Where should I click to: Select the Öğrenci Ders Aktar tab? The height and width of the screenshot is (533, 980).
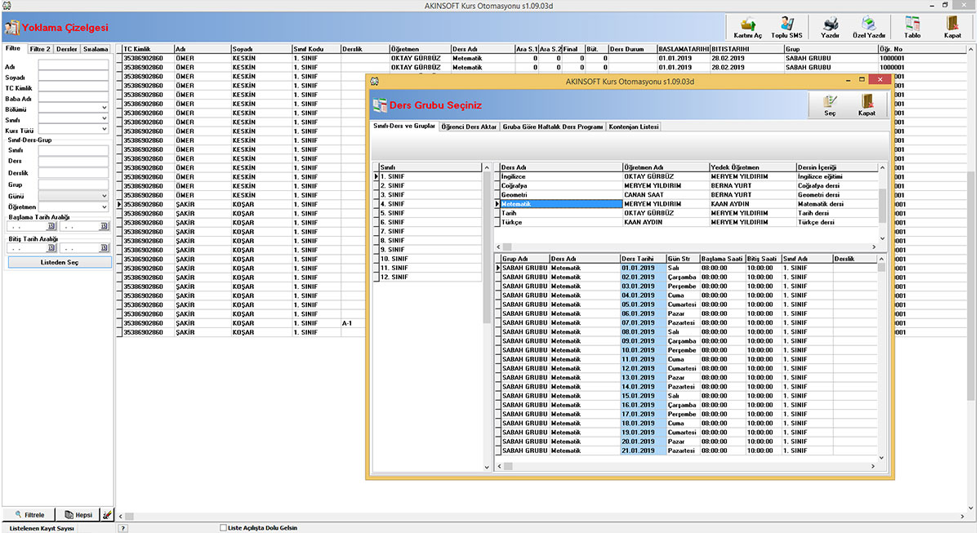click(x=469, y=127)
